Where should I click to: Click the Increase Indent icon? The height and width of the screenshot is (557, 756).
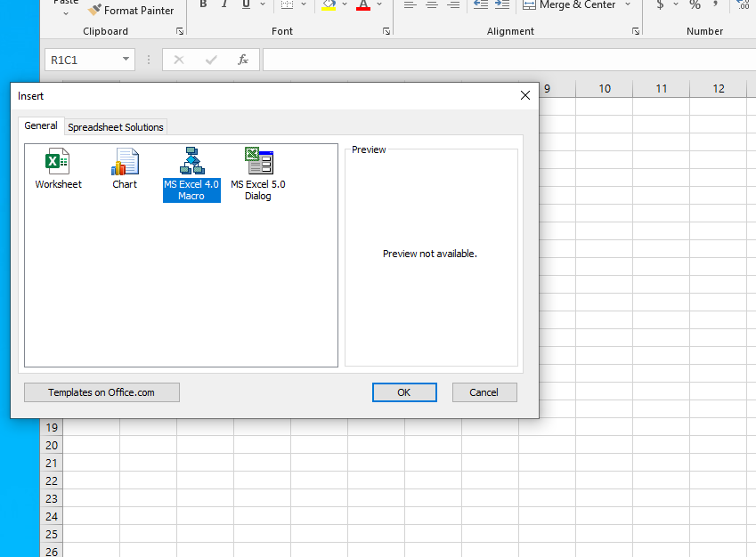[502, 5]
